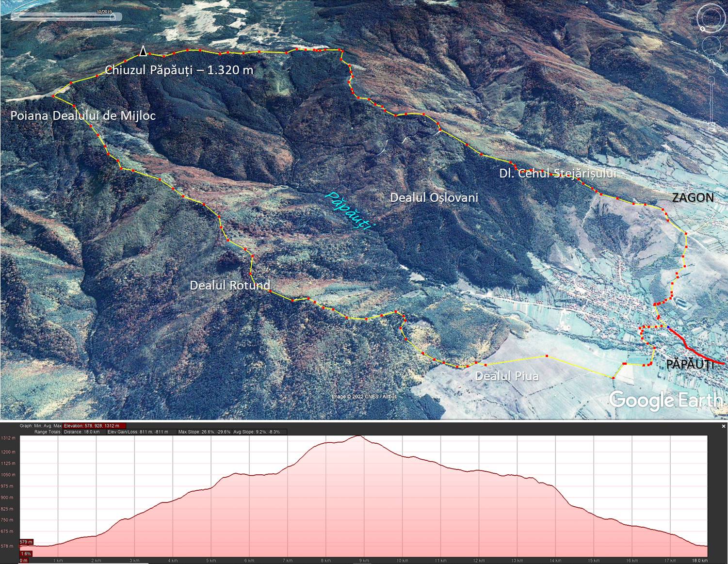Toggle the Elevation graph metric
Viewport: 728px width, 564px height.
[x=91, y=426]
